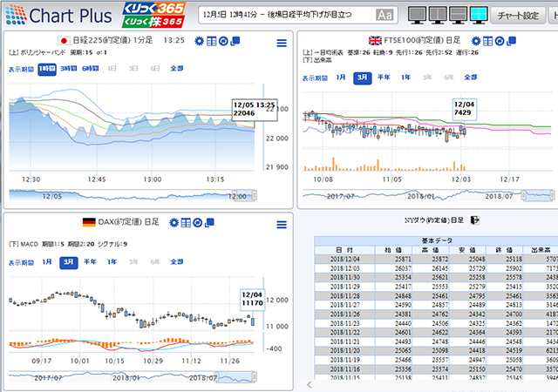The width and height of the screenshot is (558, 392).
Task: Switch DAX chart to 1年 period
Action: (x=112, y=261)
